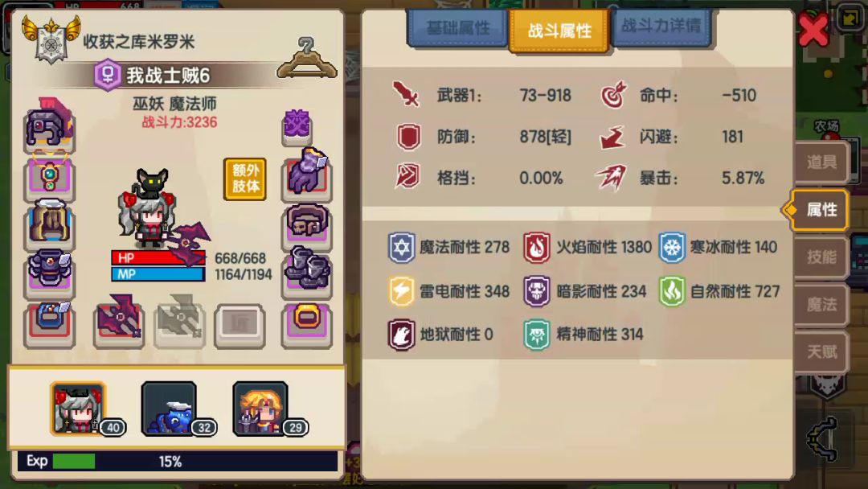
Task: Select the main weapon axe slot
Action: tap(119, 323)
